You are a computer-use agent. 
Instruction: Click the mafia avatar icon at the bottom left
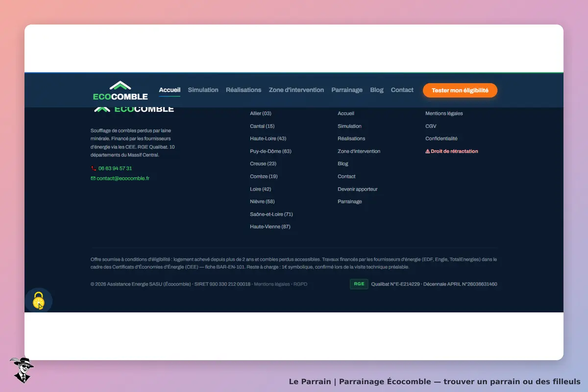point(22,370)
